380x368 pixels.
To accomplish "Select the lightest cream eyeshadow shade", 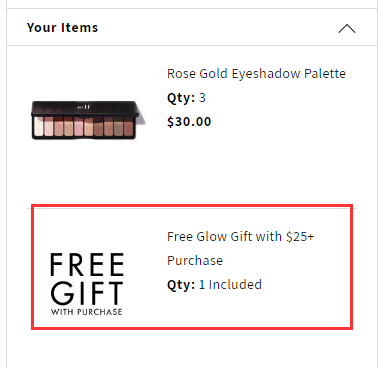I will [38, 126].
